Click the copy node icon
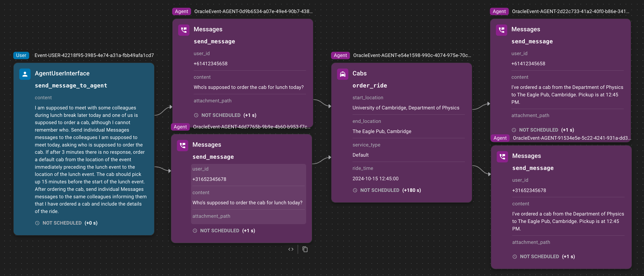The height and width of the screenshot is (276, 644). click(x=305, y=249)
